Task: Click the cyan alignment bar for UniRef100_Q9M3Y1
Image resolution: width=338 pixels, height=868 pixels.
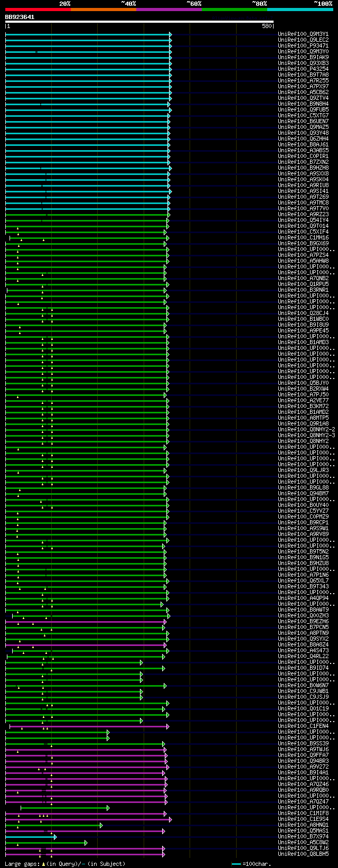Action: (x=88, y=34)
